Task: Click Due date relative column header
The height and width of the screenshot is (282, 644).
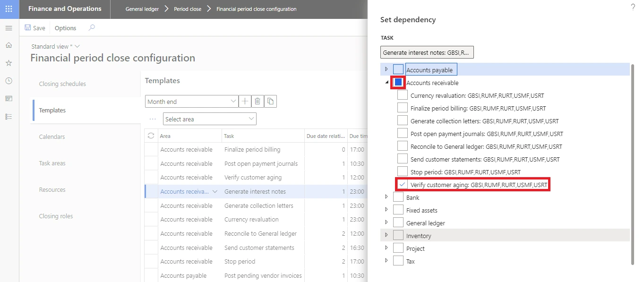Action: pos(326,136)
